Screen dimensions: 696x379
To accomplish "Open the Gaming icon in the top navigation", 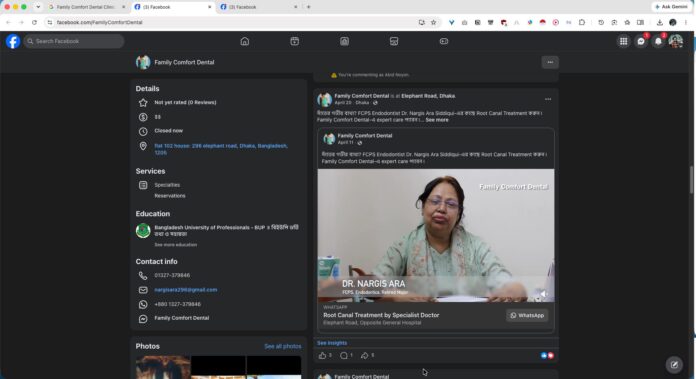I will (444, 41).
